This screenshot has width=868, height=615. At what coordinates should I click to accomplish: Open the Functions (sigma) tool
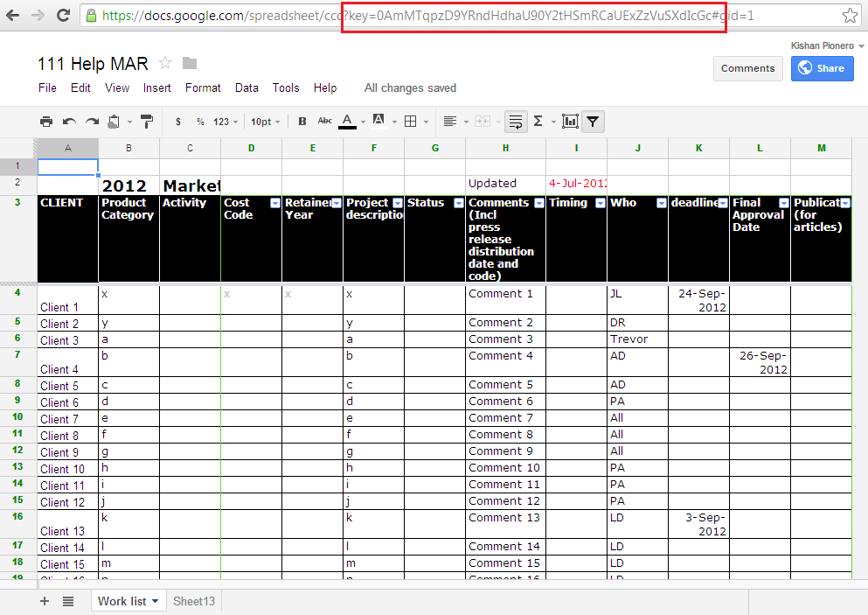(538, 122)
